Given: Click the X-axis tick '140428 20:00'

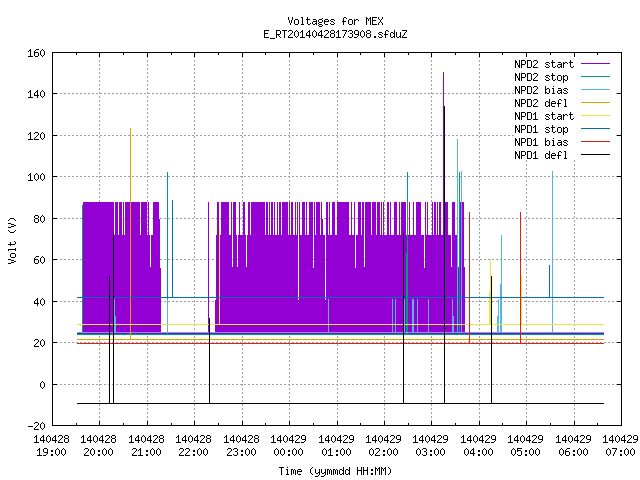Looking at the screenshot, I should pyautogui.click(x=99, y=446).
